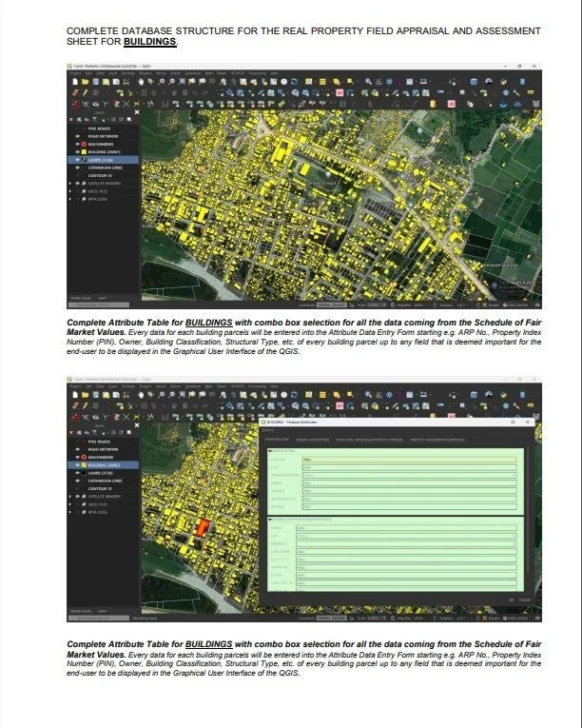Toggle LANDS layer eye in upper screenshot
Viewport: 582px width, 728px height.
click(78, 160)
